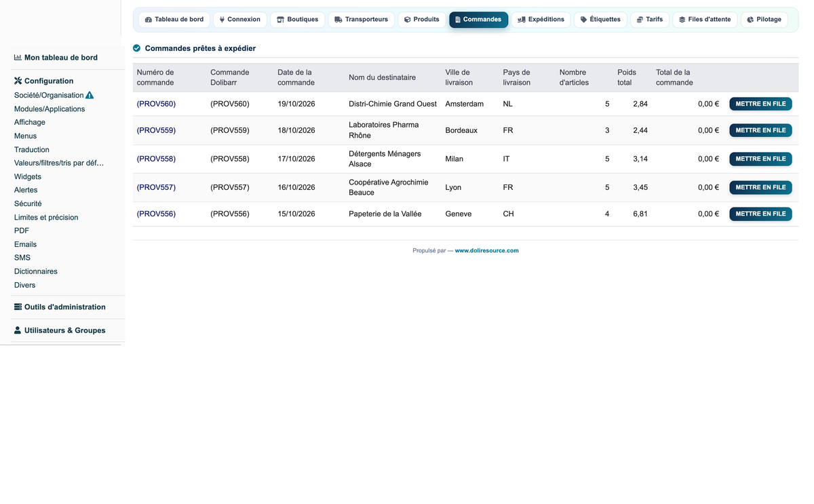Go to Affichage settings
This screenshot has height=504, width=814.
click(30, 123)
